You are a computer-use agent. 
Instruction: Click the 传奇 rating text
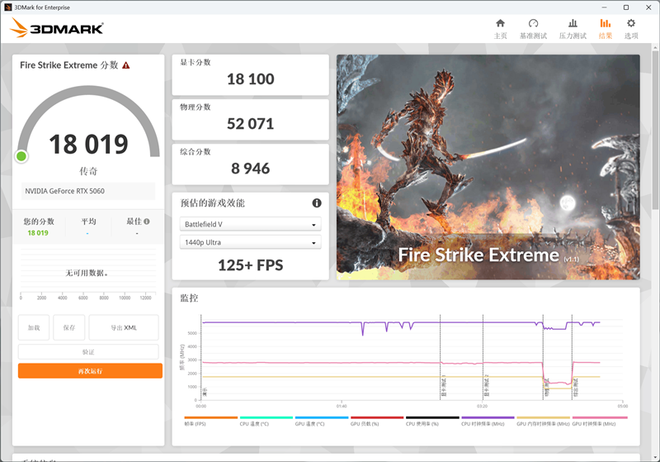click(x=88, y=171)
